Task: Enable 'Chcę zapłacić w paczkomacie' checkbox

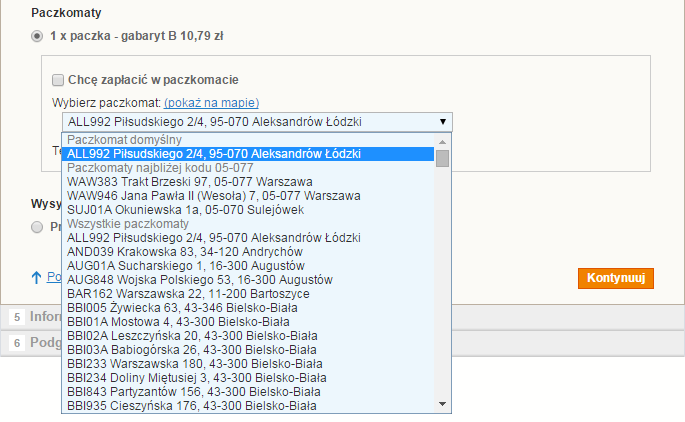Action: pos(58,80)
